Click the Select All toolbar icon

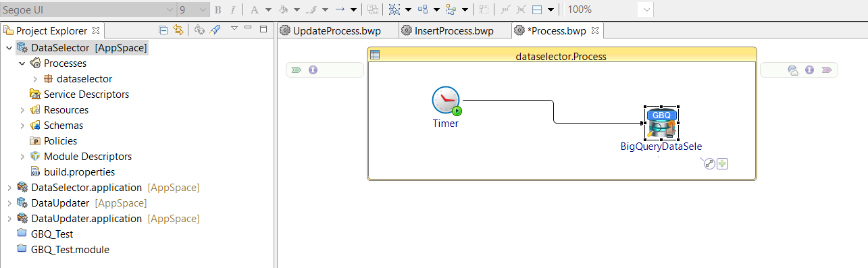(394, 9)
